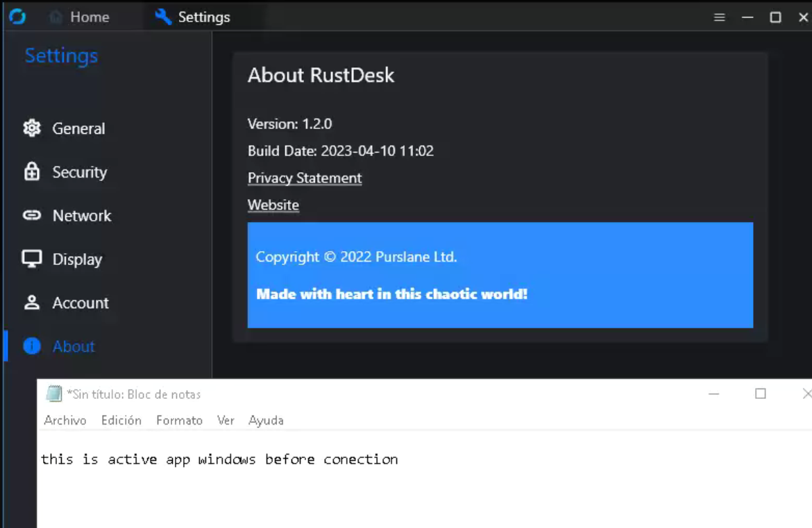Open the Privacy Statement link

pos(304,178)
